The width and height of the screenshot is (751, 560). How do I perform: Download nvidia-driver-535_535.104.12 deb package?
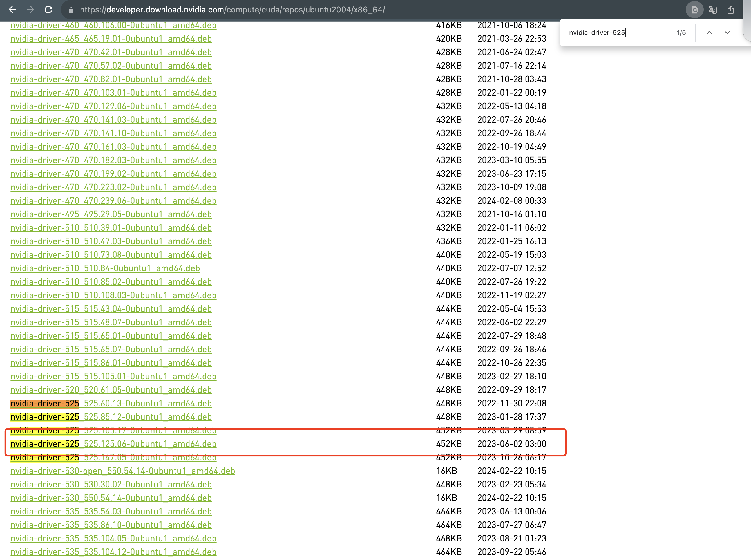[x=114, y=552]
